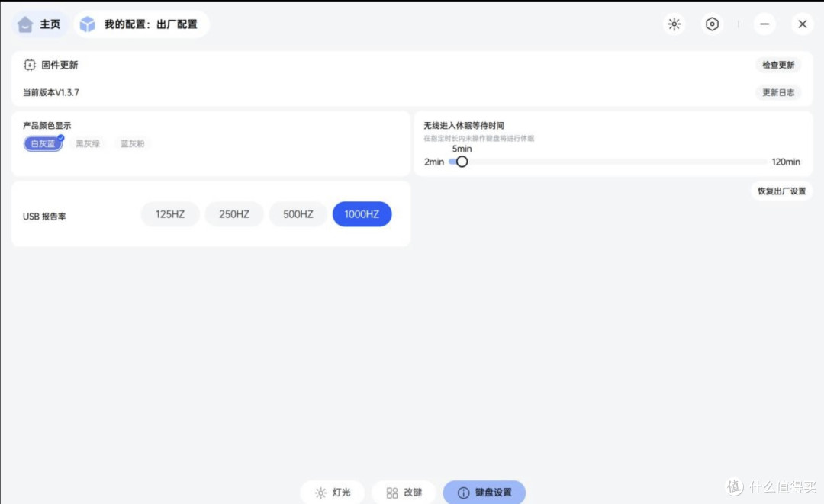Click 无线进入休眠等待时间 heading

click(x=464, y=126)
